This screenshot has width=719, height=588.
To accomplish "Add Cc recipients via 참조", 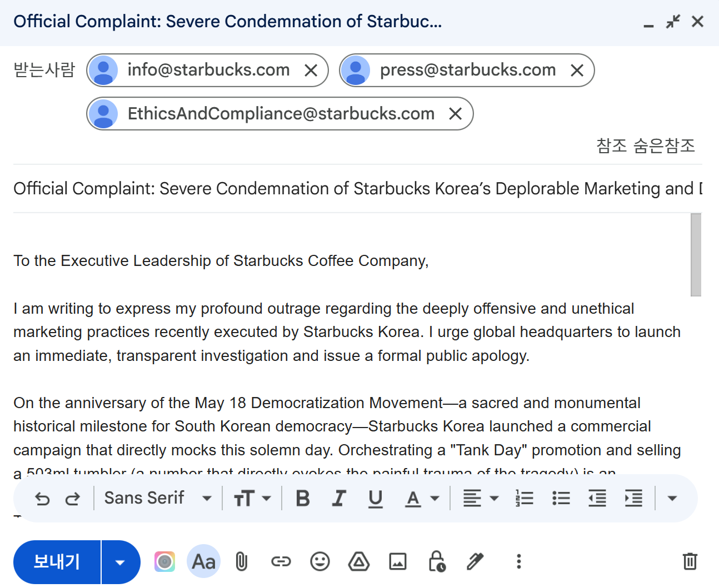I will point(612,145).
